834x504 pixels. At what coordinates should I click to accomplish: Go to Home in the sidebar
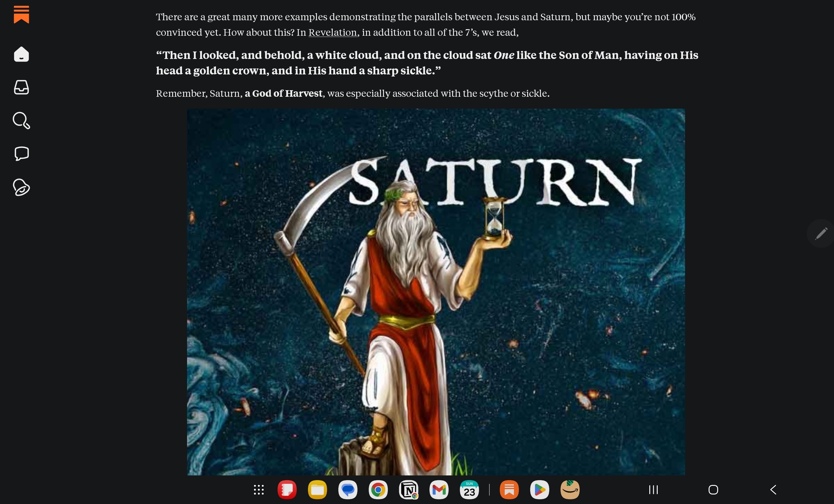tap(21, 54)
